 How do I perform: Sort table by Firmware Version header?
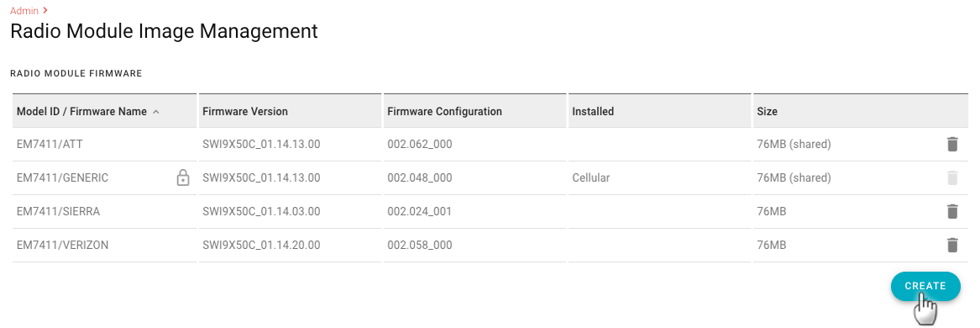click(245, 111)
